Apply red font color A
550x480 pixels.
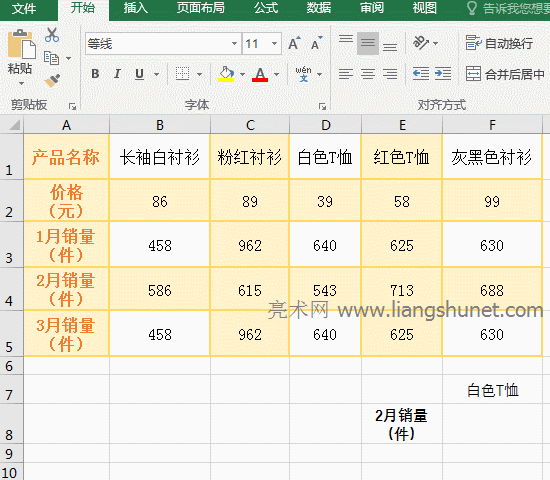pos(260,74)
